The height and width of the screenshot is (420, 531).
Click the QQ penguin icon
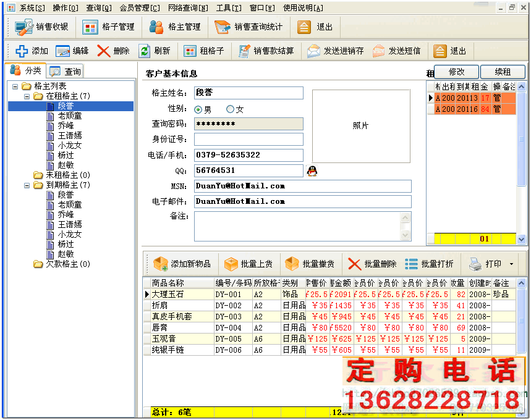click(312, 171)
